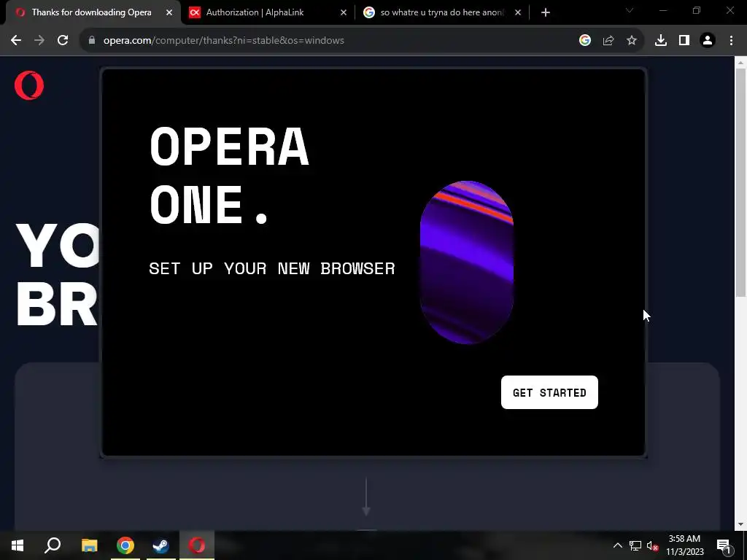Screen dimensions: 747x560
Task: Open the Windows notification center
Action: click(724, 545)
